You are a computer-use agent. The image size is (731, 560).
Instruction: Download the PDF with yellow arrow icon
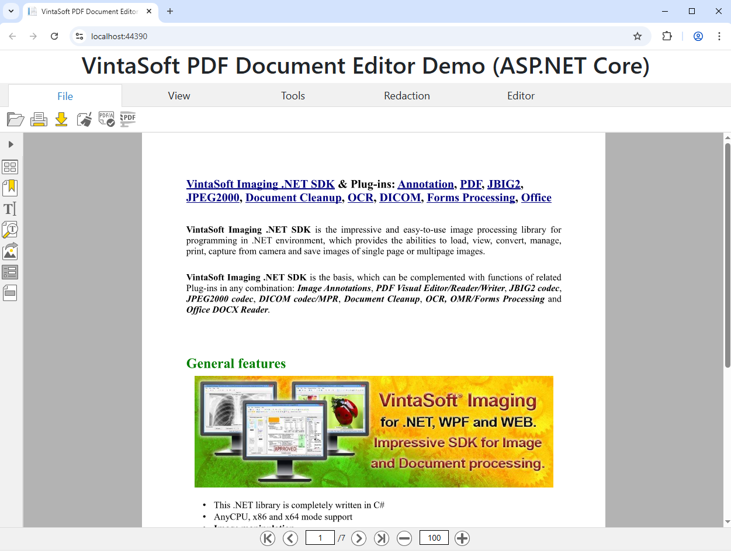(61, 119)
